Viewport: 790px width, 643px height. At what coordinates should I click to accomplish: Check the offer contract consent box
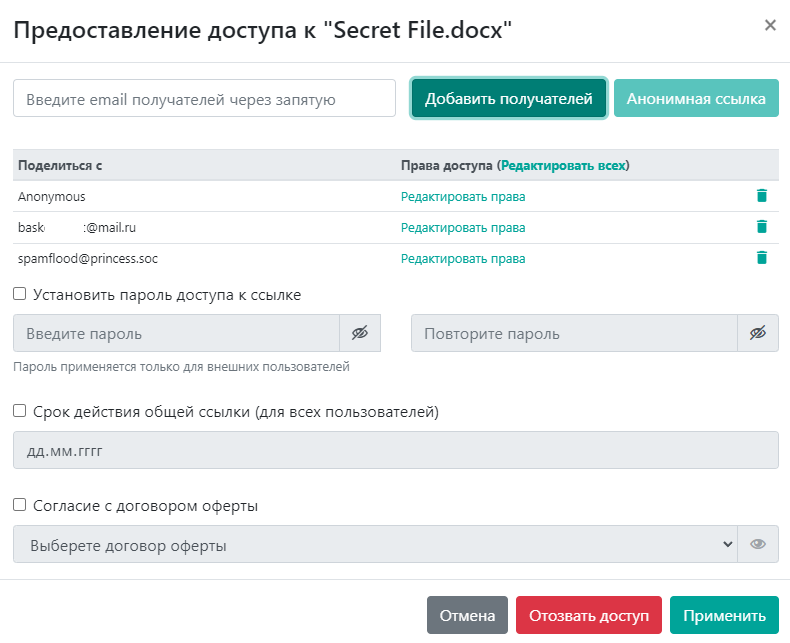point(20,506)
